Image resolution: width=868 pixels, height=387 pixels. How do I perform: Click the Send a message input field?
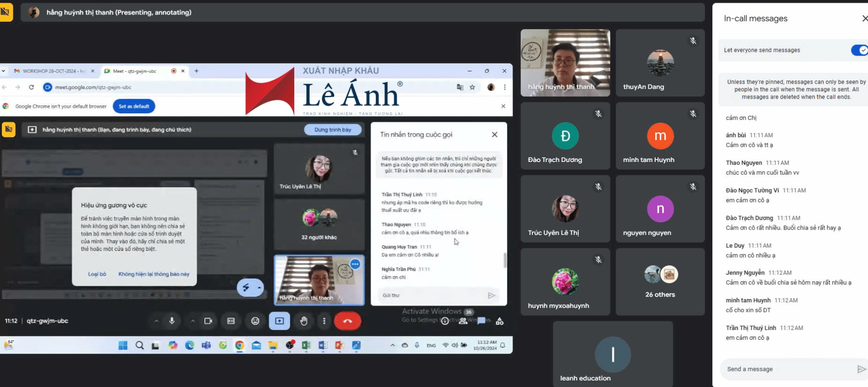pyautogui.click(x=788, y=369)
